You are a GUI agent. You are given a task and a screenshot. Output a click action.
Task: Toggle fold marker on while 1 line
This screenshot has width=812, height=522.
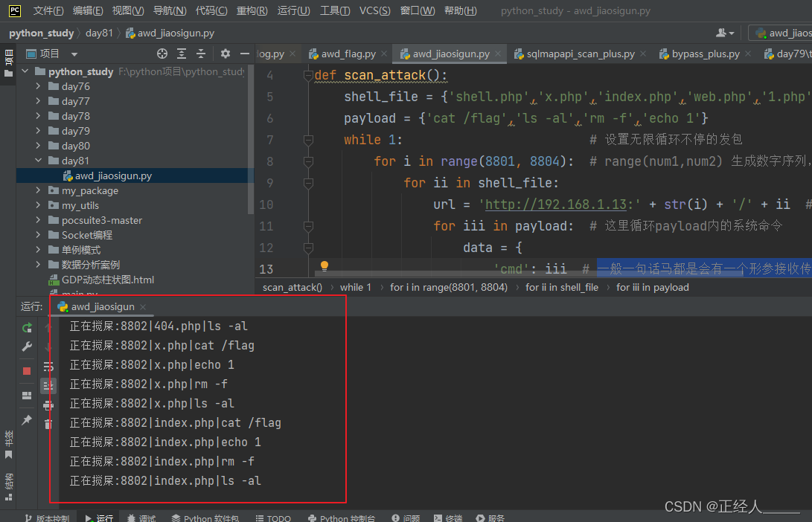click(308, 140)
